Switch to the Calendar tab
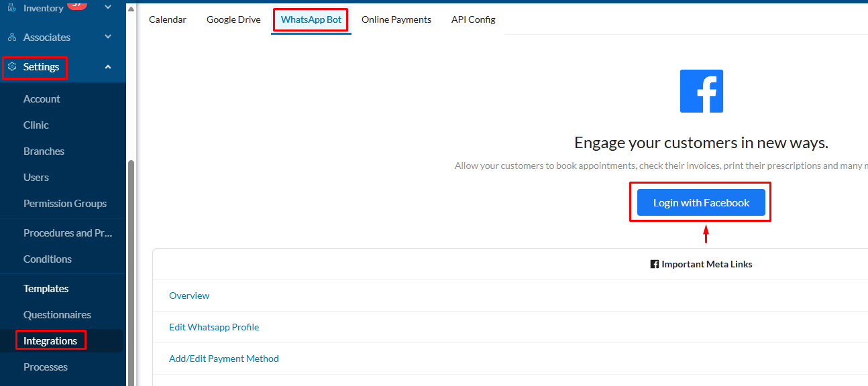 tap(168, 19)
